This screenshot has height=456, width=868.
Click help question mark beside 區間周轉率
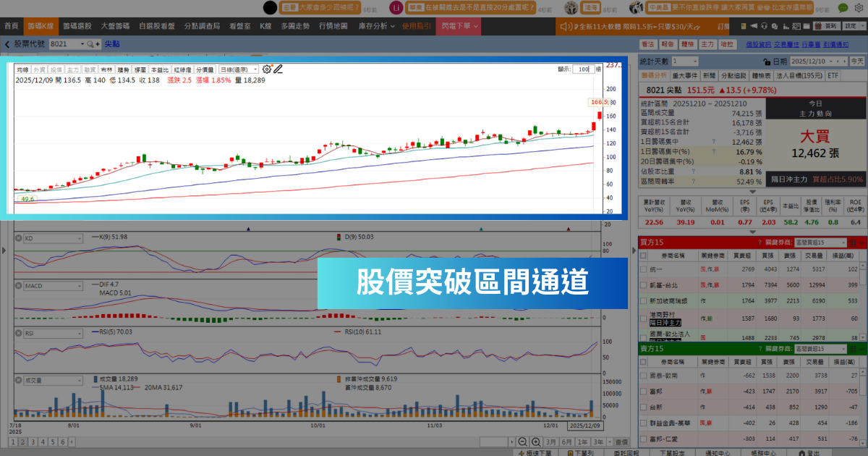coord(693,182)
